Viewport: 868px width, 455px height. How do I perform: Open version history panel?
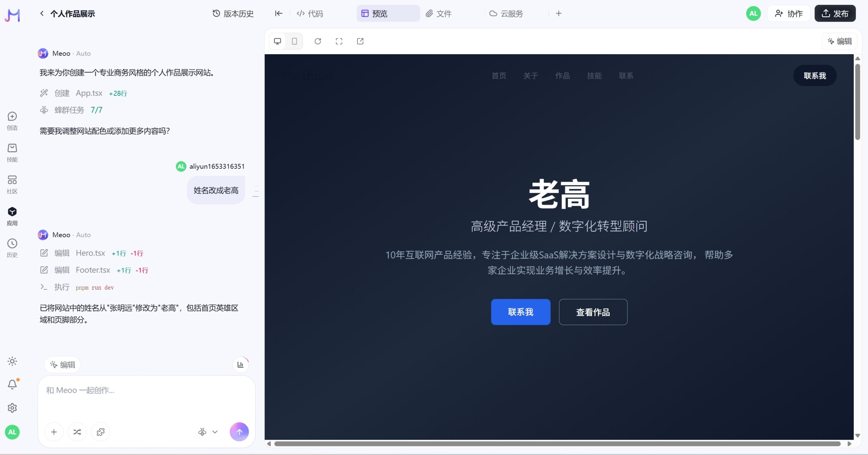tap(233, 14)
